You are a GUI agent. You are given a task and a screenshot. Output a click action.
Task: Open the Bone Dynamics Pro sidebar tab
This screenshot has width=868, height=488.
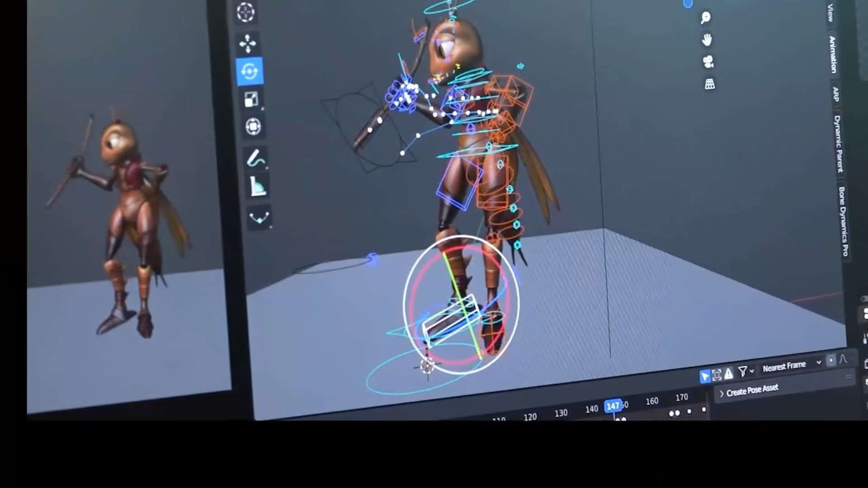(x=844, y=221)
